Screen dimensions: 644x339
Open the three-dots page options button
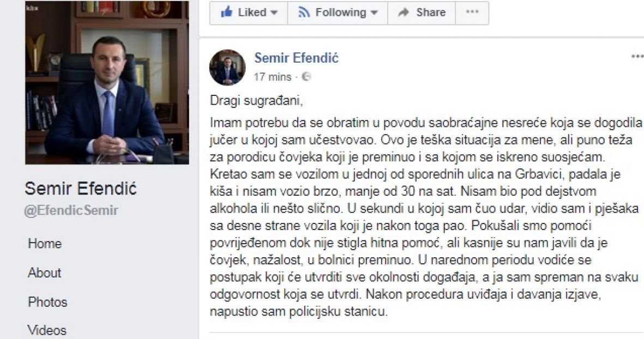(472, 13)
